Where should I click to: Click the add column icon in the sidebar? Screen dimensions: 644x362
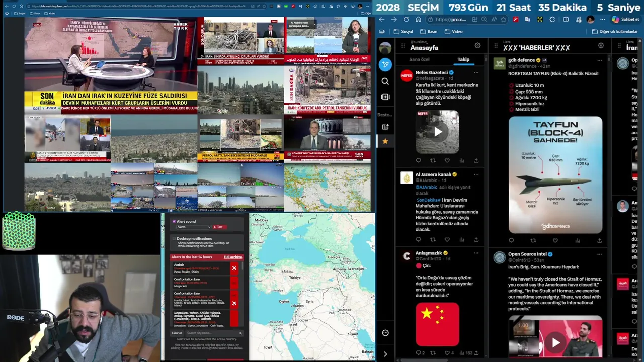pos(385,97)
